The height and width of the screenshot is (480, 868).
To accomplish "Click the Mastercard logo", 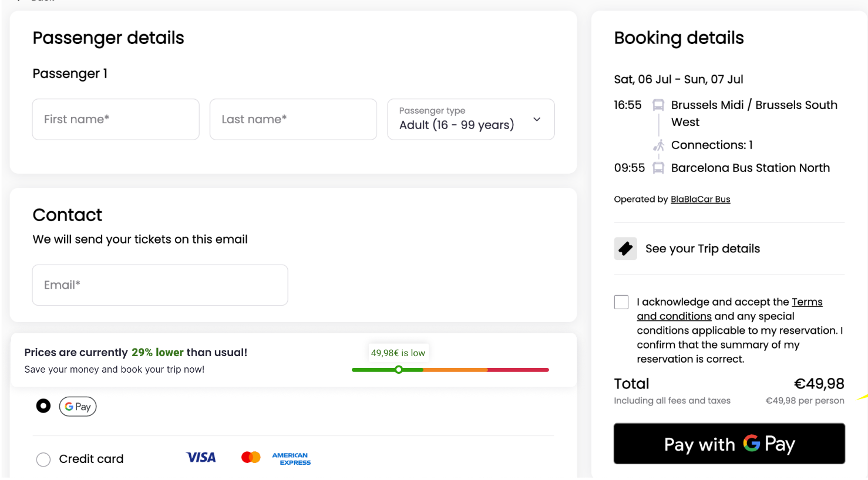I will 251,458.
